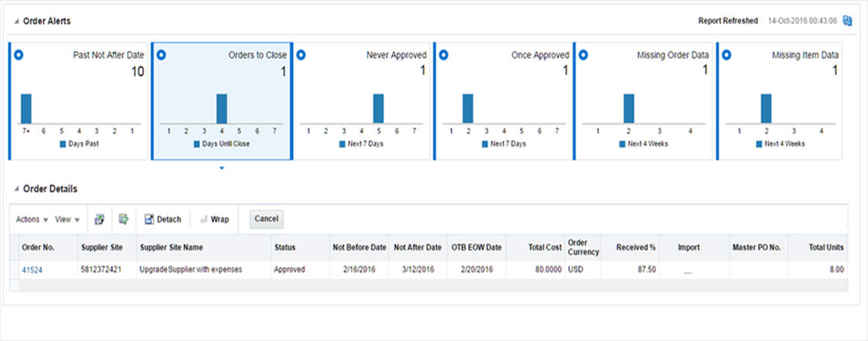The image size is (868, 341).
Task: Click the Not Before Date column header
Action: pos(360,247)
